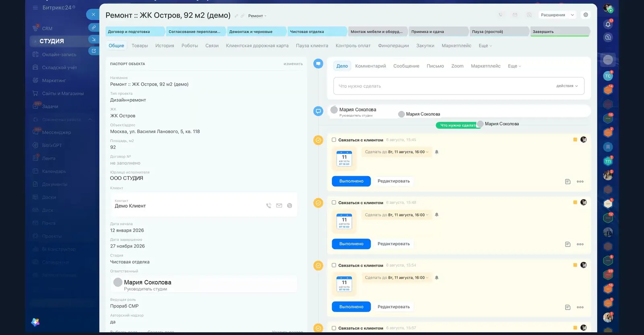Call Демо Клиент via phone icon
Screen dimensions: 644x335
pyautogui.click(x=268, y=206)
